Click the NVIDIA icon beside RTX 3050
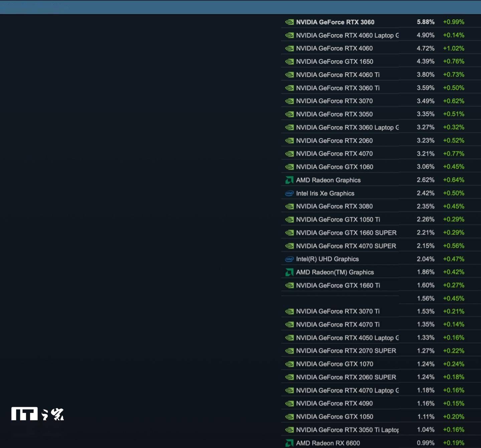This screenshot has height=448, width=481. (289, 114)
